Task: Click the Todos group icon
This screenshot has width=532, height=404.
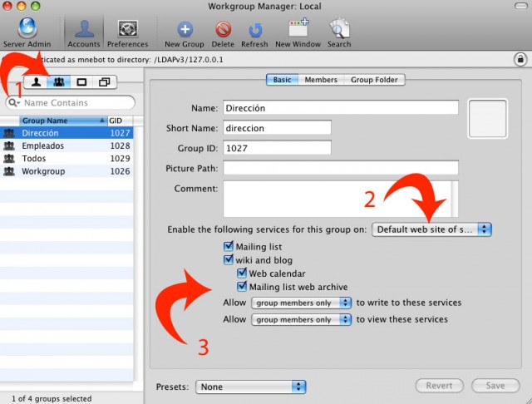Action: (9, 159)
